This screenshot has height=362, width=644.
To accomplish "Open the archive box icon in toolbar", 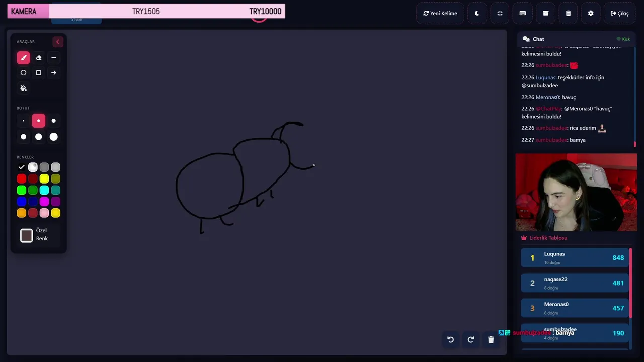I will pyautogui.click(x=545, y=13).
